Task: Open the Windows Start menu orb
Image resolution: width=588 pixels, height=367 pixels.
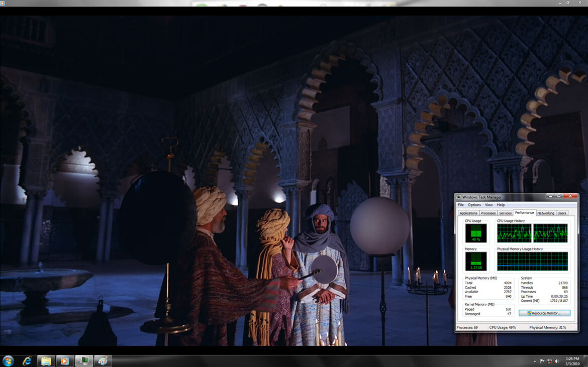Action: coord(8,360)
